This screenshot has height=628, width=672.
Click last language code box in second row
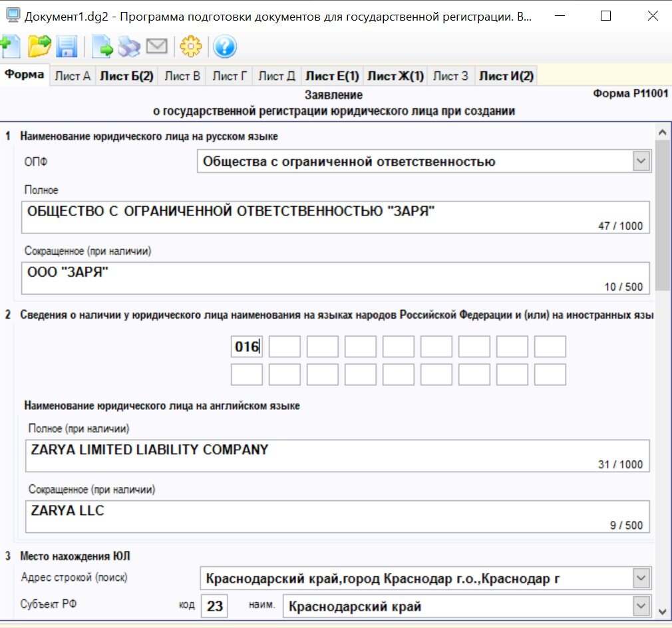click(550, 375)
